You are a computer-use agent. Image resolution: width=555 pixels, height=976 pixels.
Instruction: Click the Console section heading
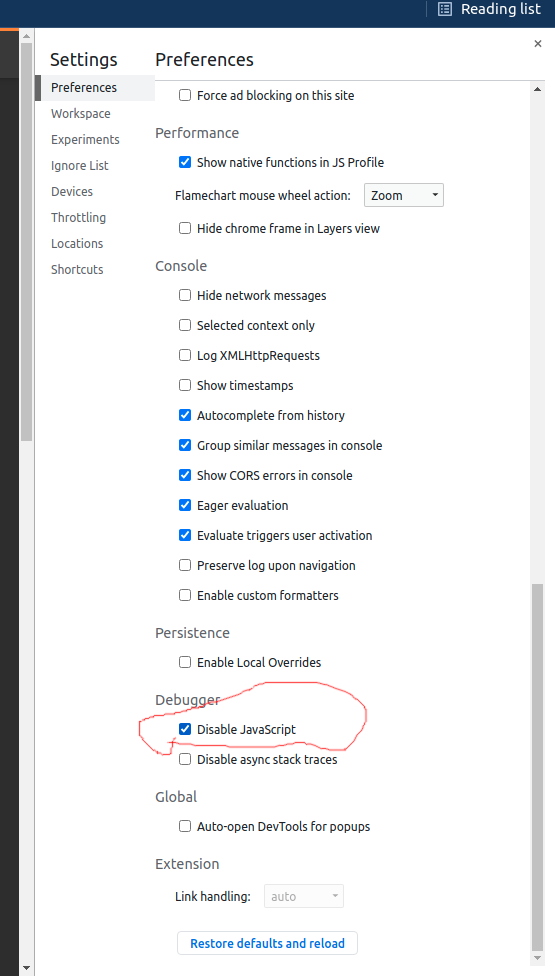coord(181,266)
